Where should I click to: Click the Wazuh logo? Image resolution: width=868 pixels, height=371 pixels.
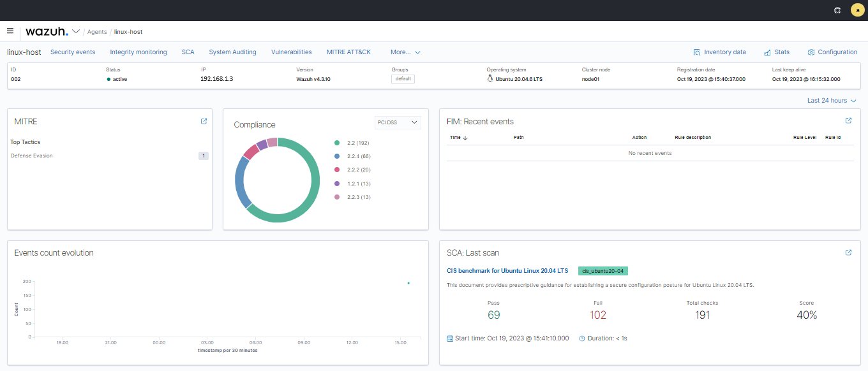[x=47, y=31]
